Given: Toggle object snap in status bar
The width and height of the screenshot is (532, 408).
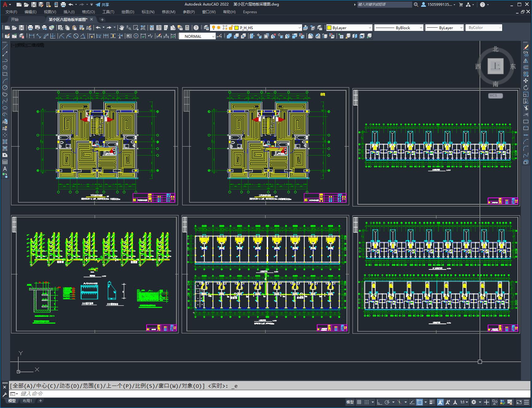Looking at the screenshot, I should pos(420,402).
